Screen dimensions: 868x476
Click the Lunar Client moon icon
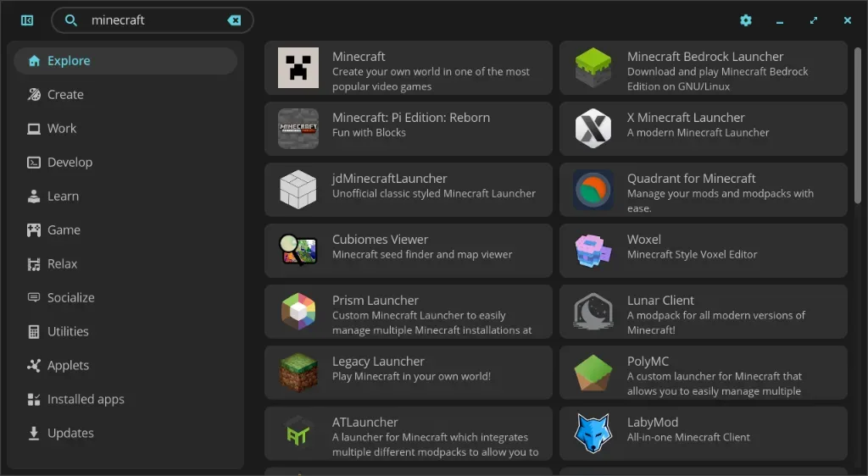coord(593,311)
